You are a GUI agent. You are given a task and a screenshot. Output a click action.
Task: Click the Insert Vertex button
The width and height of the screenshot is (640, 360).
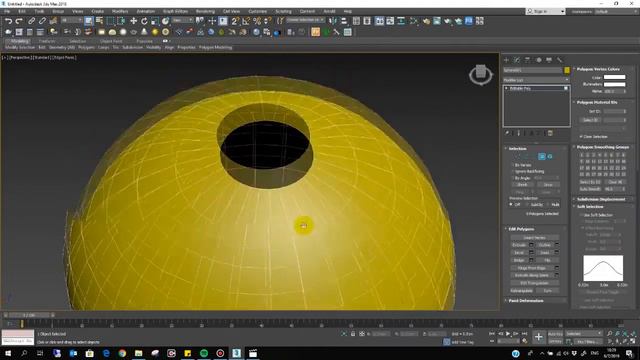pos(534,238)
